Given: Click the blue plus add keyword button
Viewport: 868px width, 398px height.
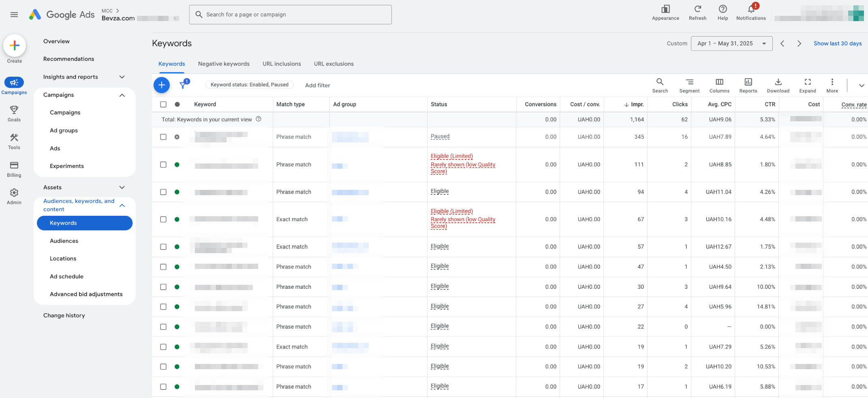Looking at the screenshot, I should tap(161, 85).
